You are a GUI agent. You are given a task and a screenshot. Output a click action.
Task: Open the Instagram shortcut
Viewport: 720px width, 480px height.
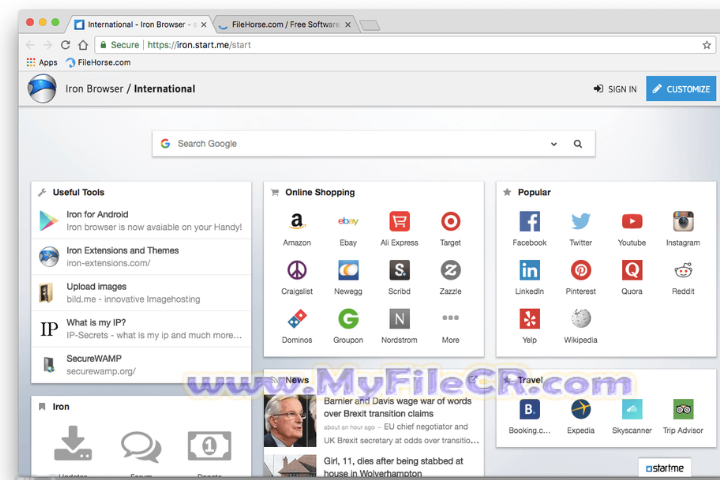click(x=683, y=229)
